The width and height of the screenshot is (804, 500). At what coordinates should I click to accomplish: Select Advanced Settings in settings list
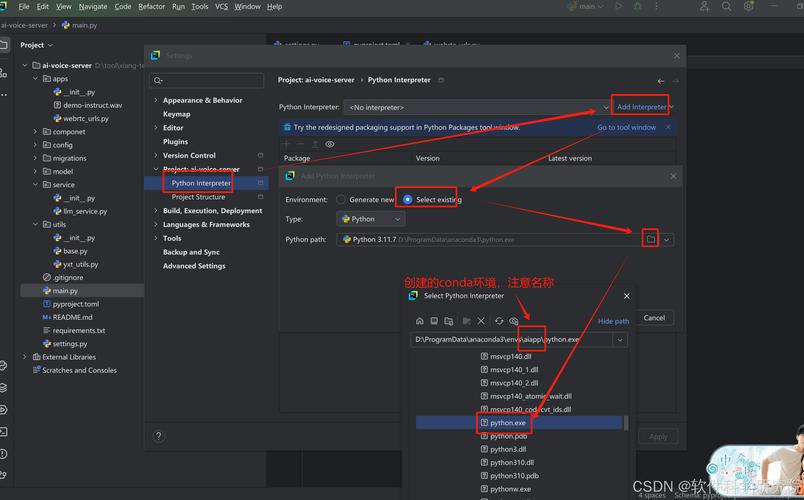[x=194, y=266]
